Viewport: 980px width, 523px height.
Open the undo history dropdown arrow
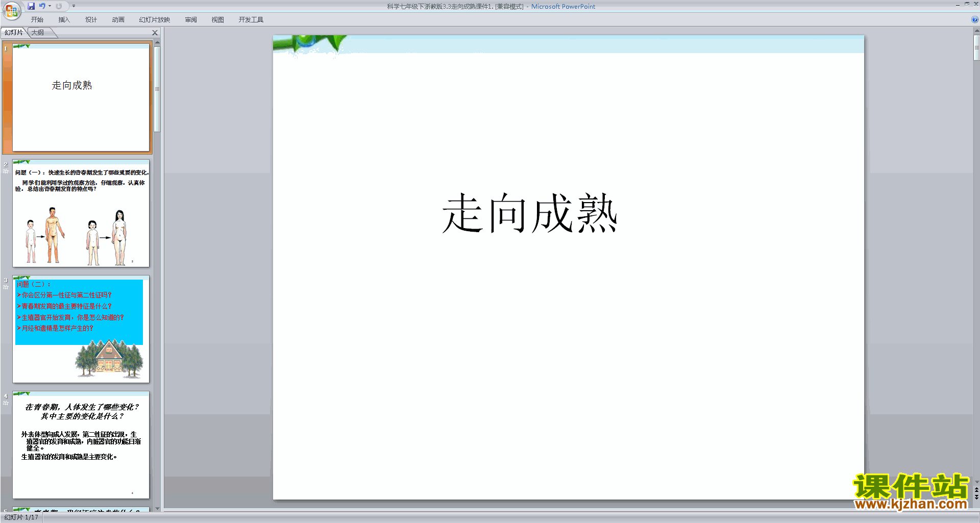pyautogui.click(x=50, y=6)
